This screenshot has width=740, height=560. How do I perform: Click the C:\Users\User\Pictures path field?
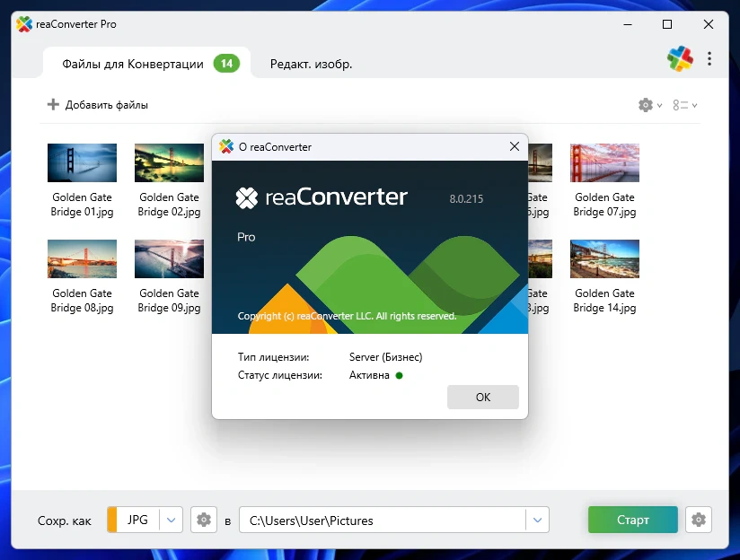382,520
